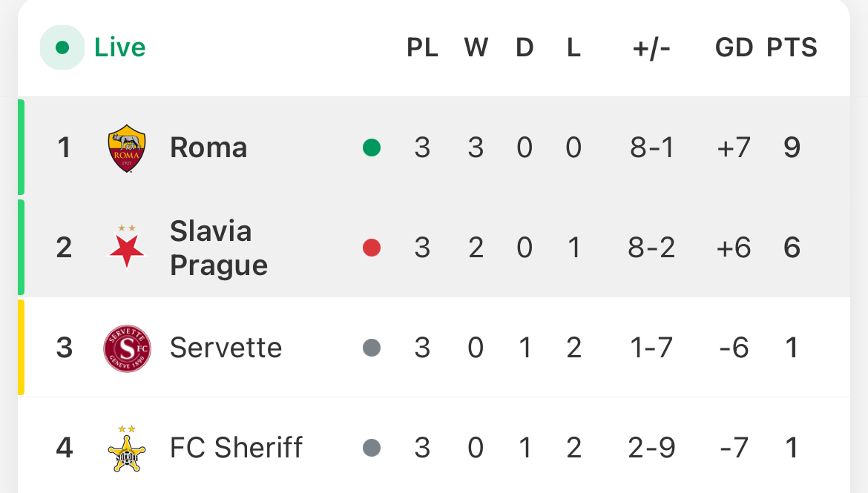This screenshot has width=868, height=493.
Task: Toggle the Live indicator button
Action: click(62, 47)
